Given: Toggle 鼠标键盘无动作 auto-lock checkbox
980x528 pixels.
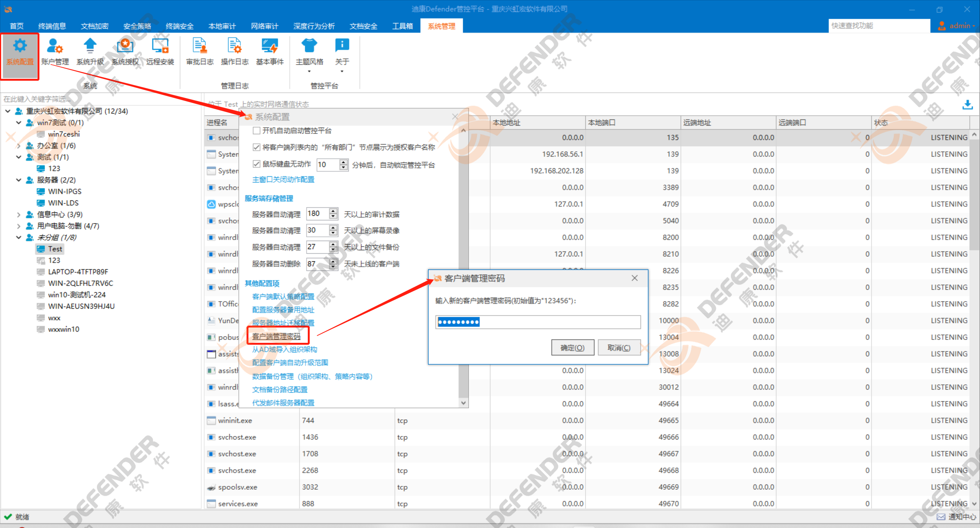Looking at the screenshot, I should click(x=257, y=164).
